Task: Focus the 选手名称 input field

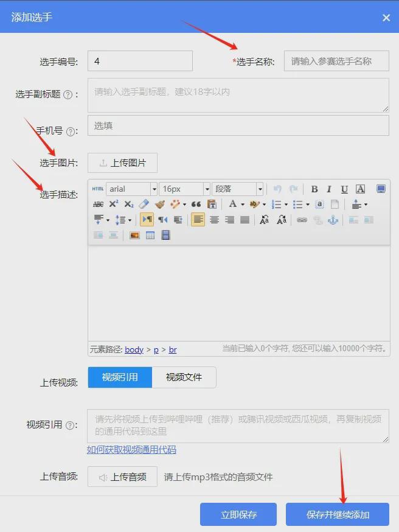Action: 336,61
